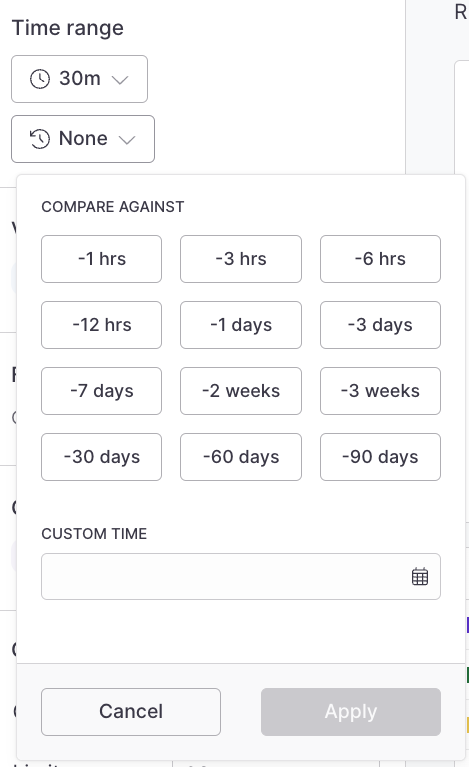
Task: Choose the -3 hrs comparison option
Action: (x=241, y=259)
